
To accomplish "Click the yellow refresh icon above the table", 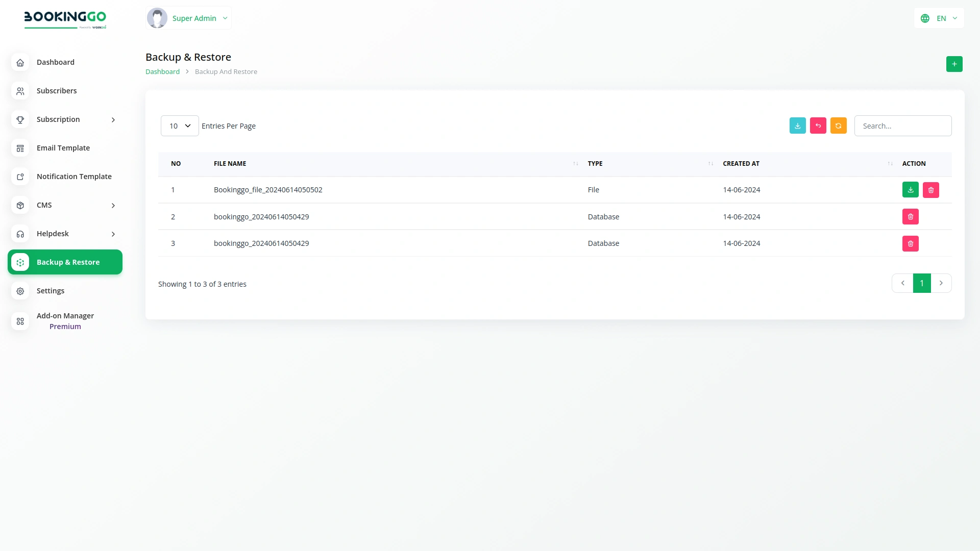I will pyautogui.click(x=839, y=126).
